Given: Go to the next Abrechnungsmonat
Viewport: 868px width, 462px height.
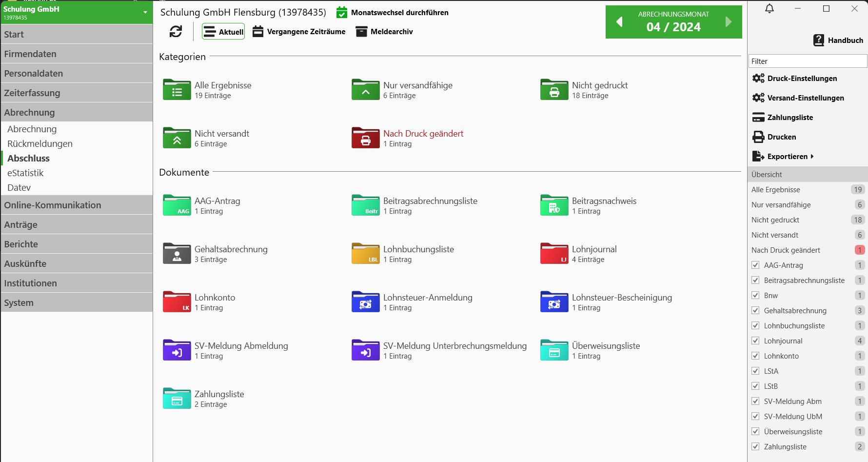Looking at the screenshot, I should [x=728, y=22].
